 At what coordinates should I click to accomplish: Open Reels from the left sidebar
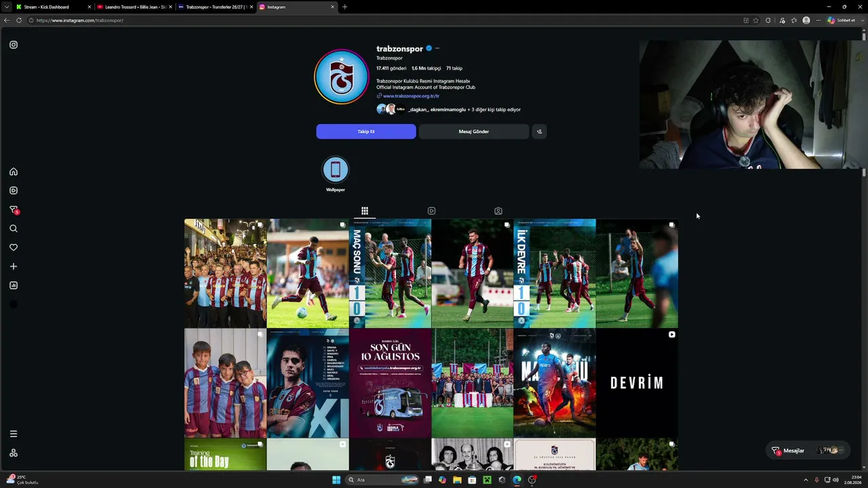14,190
